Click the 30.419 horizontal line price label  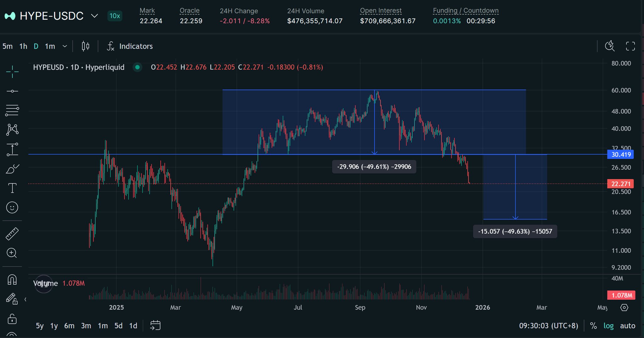pyautogui.click(x=621, y=154)
